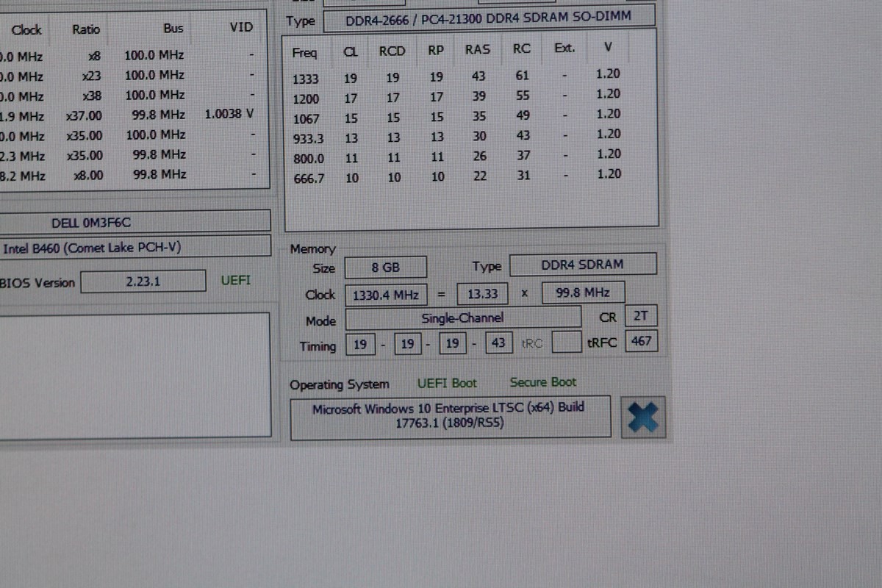Click the memory Type field DDR4 SDRAM

click(x=582, y=265)
